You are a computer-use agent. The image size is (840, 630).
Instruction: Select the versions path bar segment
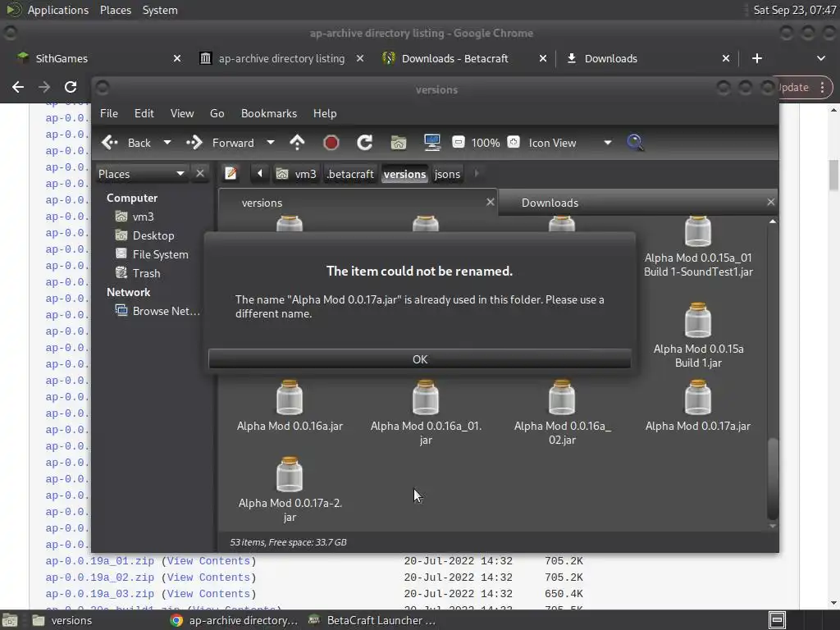point(404,174)
